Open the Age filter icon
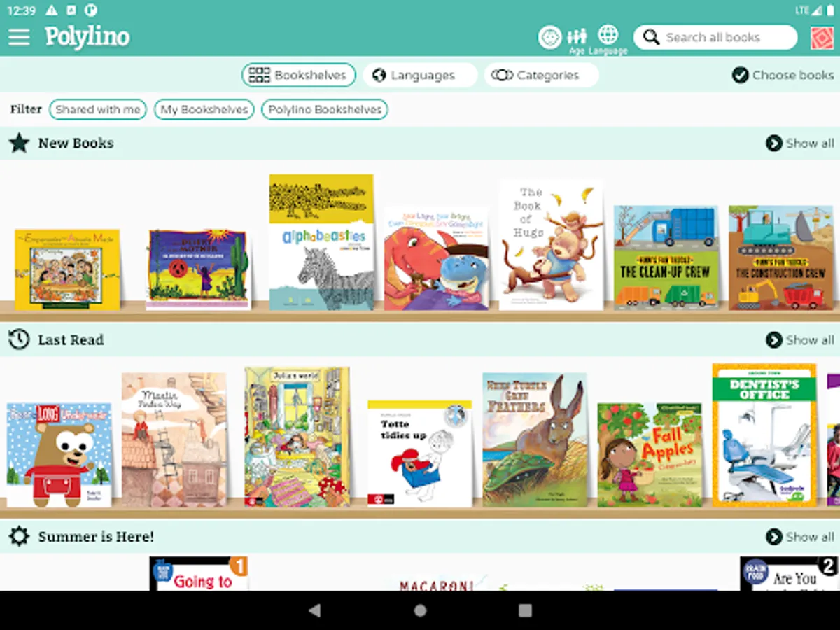 coord(577,40)
